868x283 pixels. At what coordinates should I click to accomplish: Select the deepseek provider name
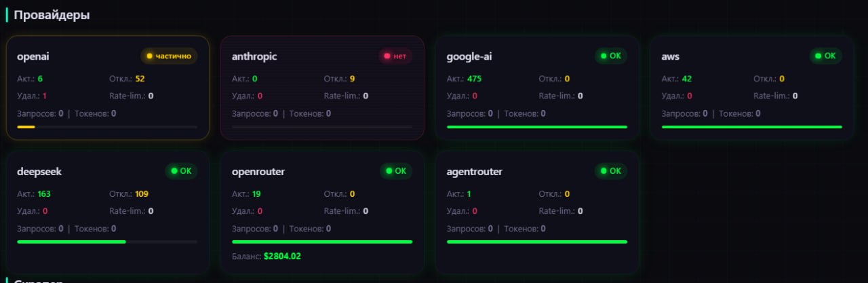(x=39, y=172)
